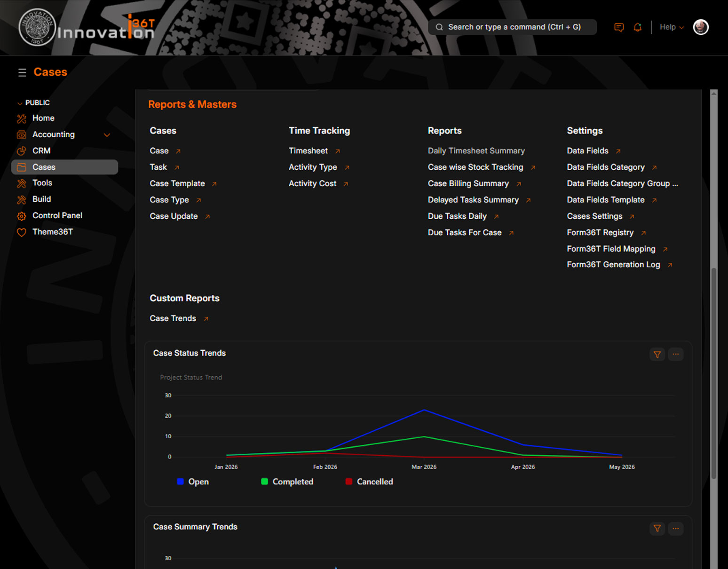
Task: Click the Tools sidebar icon
Action: [x=22, y=183]
